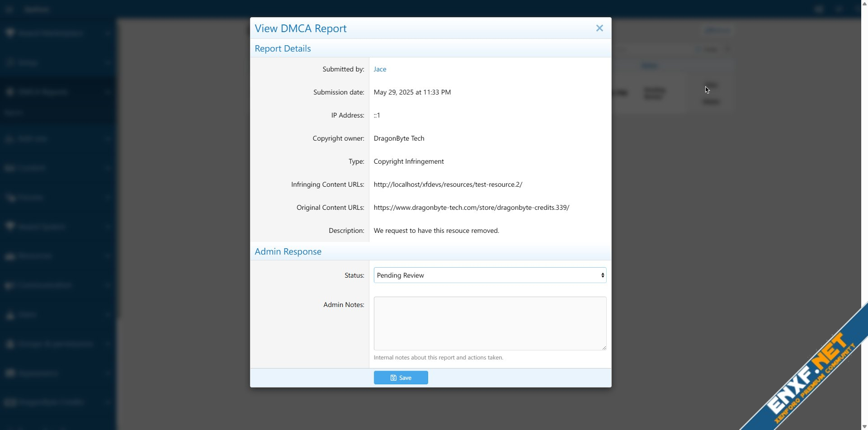Click the Admin Response section header

point(288,251)
